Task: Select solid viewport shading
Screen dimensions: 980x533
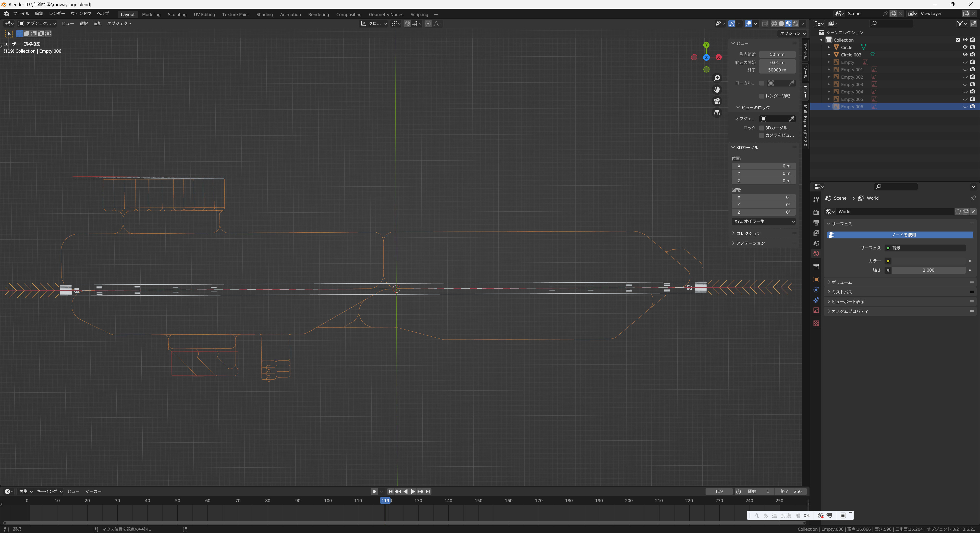Action: coord(781,23)
